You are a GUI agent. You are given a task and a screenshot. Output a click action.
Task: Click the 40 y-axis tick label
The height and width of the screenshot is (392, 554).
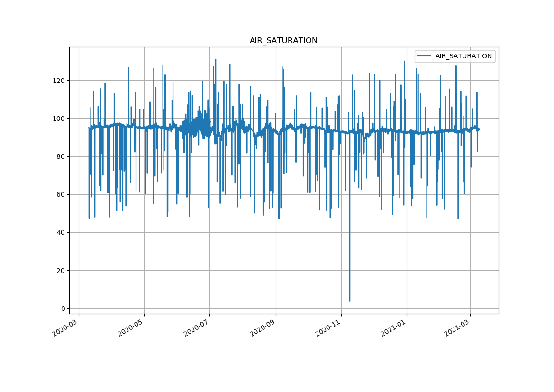pyautogui.click(x=61, y=232)
